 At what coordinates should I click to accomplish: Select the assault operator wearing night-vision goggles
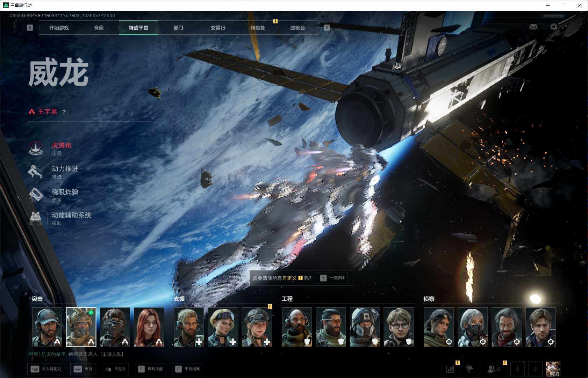point(115,327)
